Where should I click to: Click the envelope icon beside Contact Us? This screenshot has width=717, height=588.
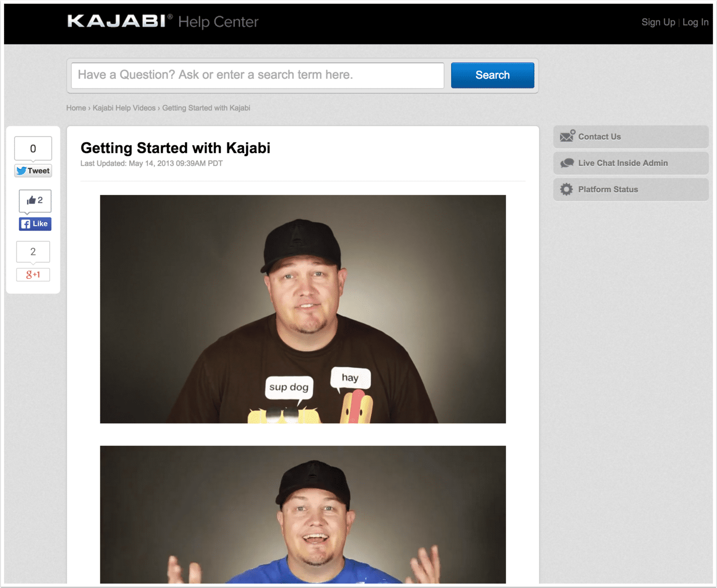pyautogui.click(x=567, y=136)
